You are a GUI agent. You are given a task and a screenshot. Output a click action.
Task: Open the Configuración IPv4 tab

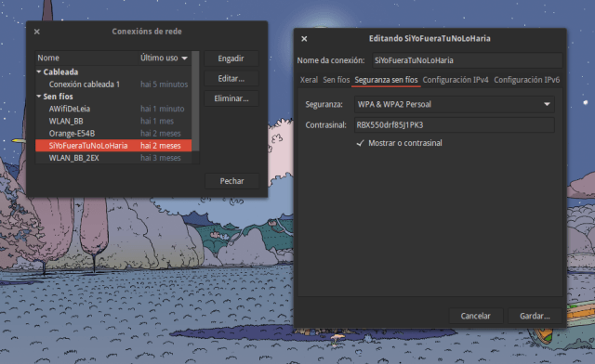pos(456,80)
